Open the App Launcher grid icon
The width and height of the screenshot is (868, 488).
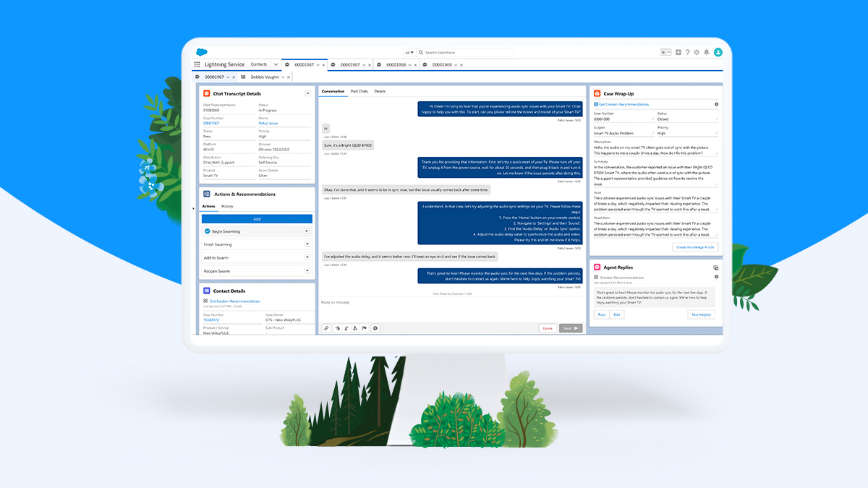point(197,64)
